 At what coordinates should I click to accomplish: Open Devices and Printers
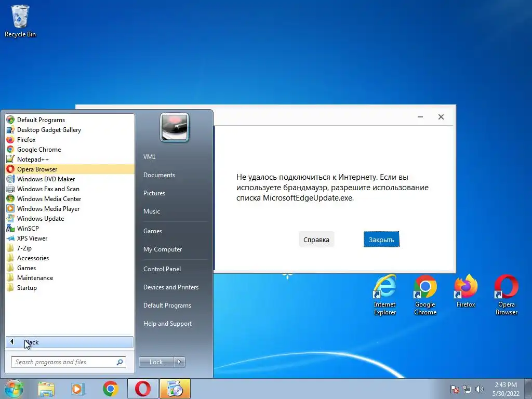tap(170, 287)
